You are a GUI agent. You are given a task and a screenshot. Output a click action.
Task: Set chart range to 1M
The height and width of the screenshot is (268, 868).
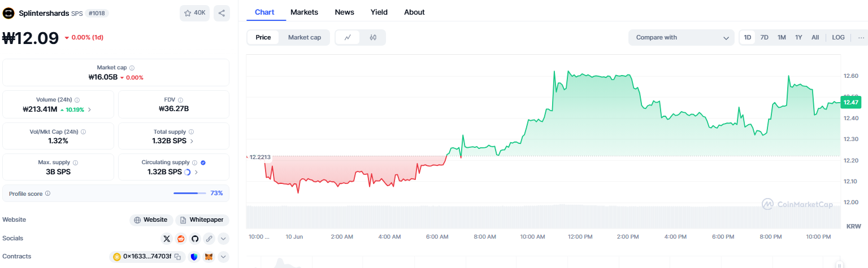coord(782,37)
